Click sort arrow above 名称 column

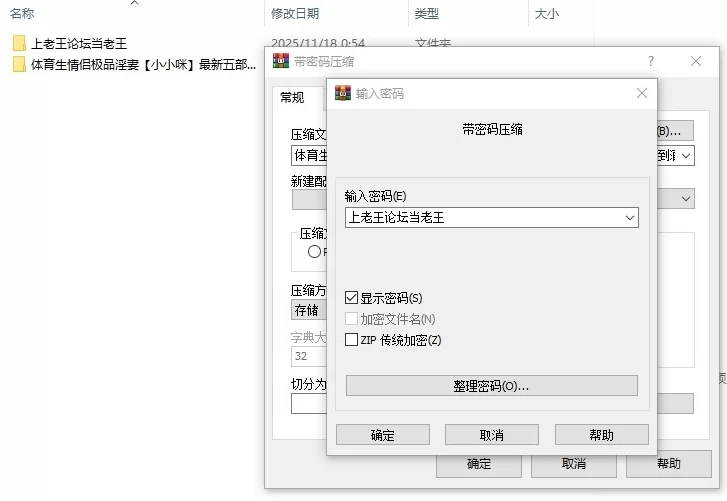(x=133, y=3)
